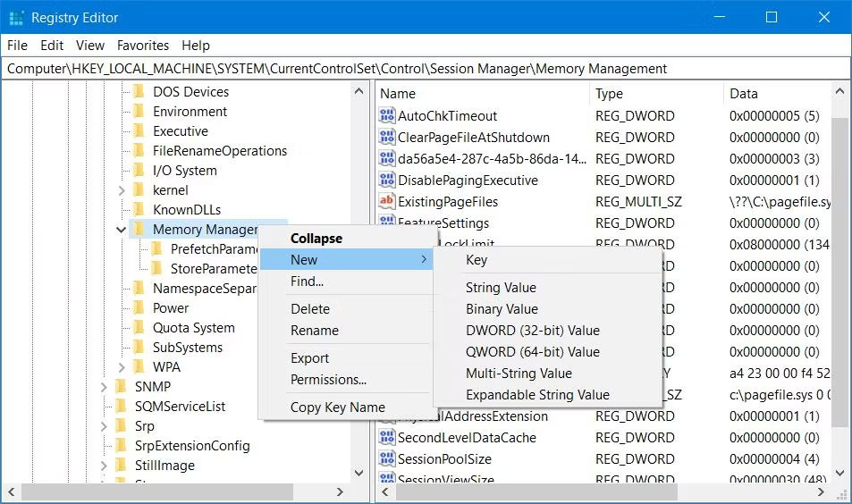Image resolution: width=852 pixels, height=504 pixels.
Task: Click the ClearPageFileAtShutdown value icon
Action: pos(387,138)
